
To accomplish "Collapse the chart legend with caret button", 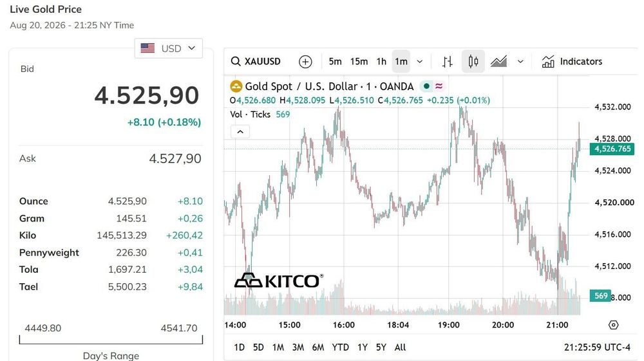I will click(240, 132).
